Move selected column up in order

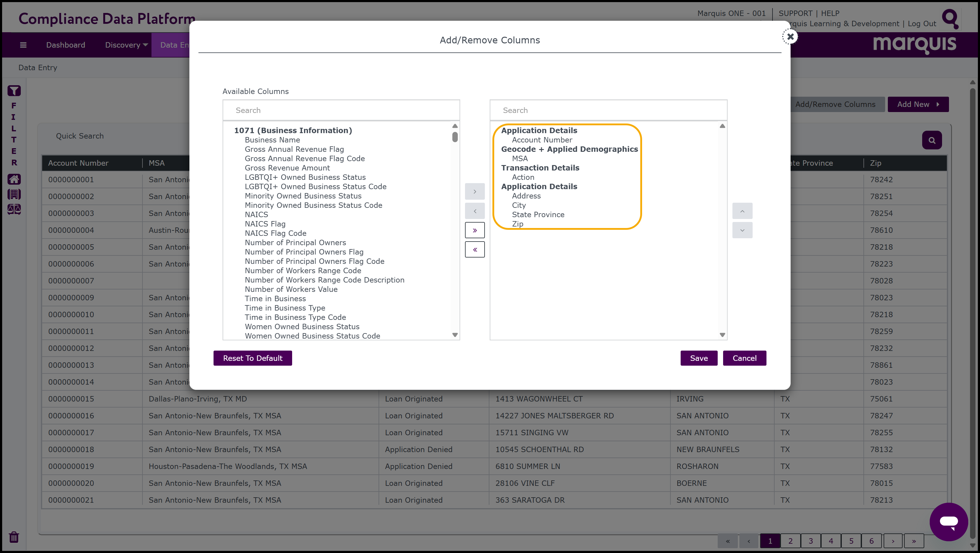[742, 211]
